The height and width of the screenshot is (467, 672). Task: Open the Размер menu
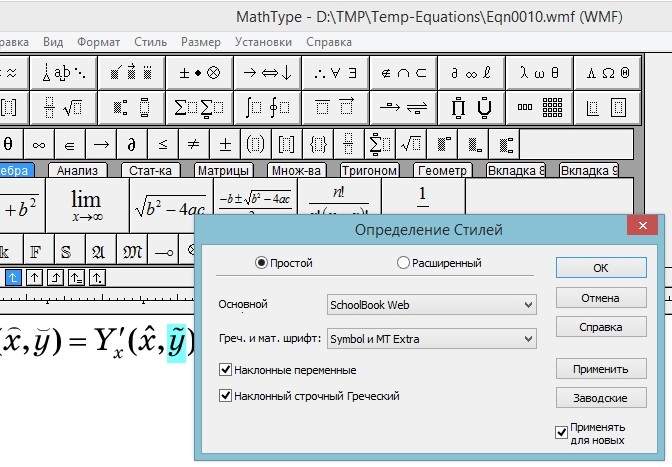coord(201,42)
